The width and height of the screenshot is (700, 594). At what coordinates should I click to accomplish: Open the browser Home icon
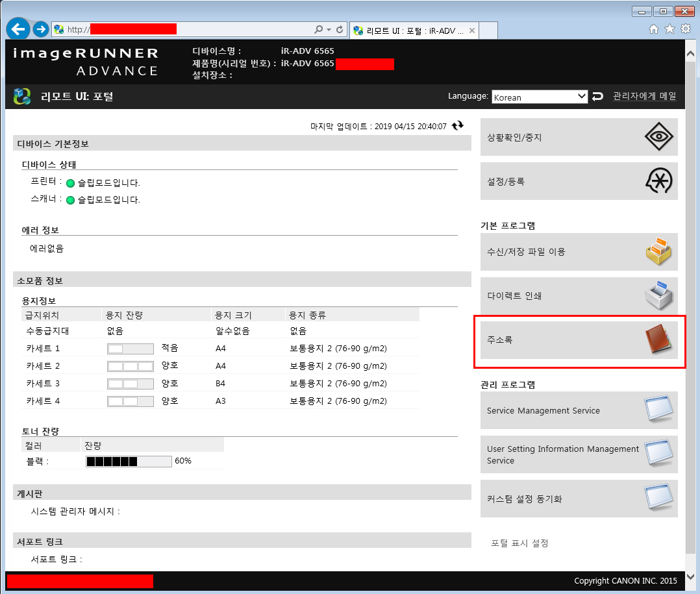(653, 29)
